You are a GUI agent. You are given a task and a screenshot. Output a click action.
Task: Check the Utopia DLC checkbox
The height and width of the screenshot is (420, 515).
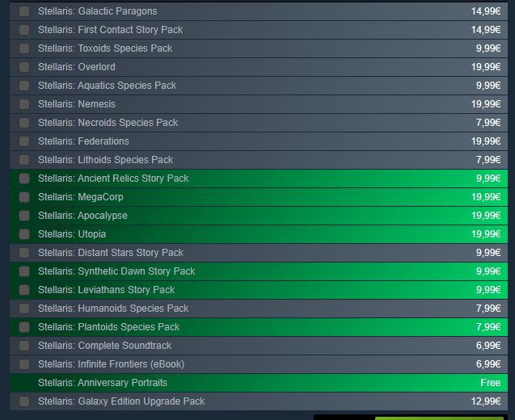24,234
